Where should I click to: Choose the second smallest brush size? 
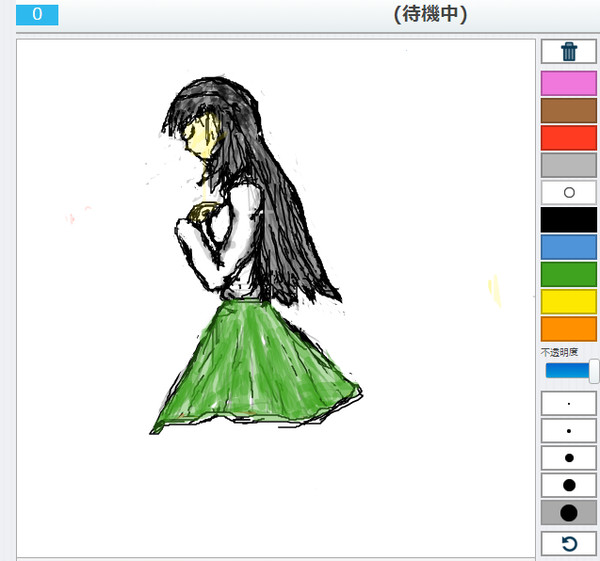[569, 431]
